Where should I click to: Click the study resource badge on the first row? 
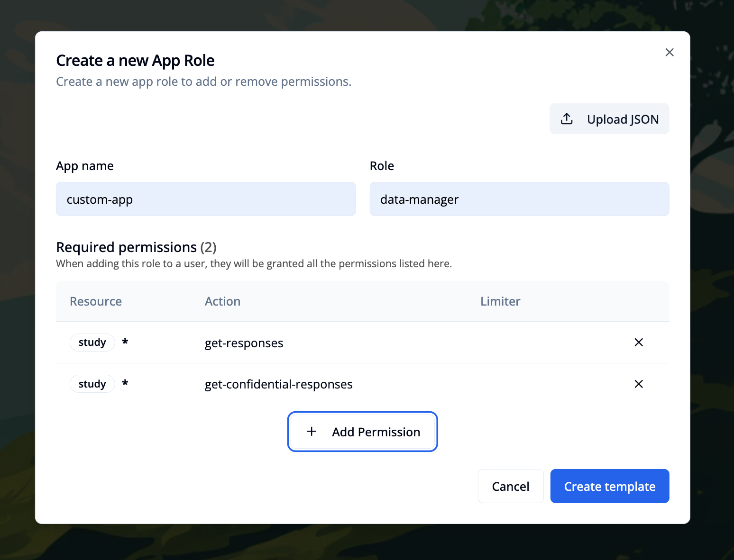pyautogui.click(x=92, y=342)
